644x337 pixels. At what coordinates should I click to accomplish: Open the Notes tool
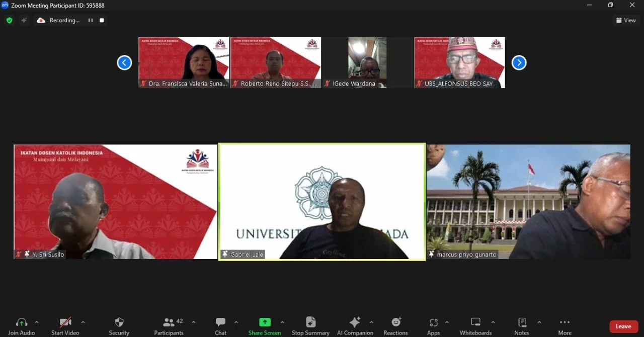pyautogui.click(x=522, y=326)
